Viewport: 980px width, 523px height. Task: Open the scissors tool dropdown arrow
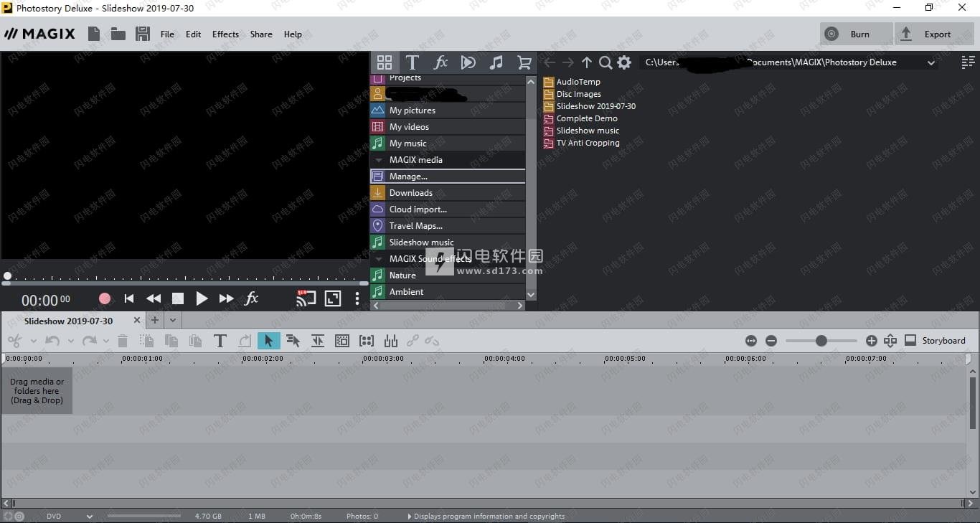click(x=33, y=341)
